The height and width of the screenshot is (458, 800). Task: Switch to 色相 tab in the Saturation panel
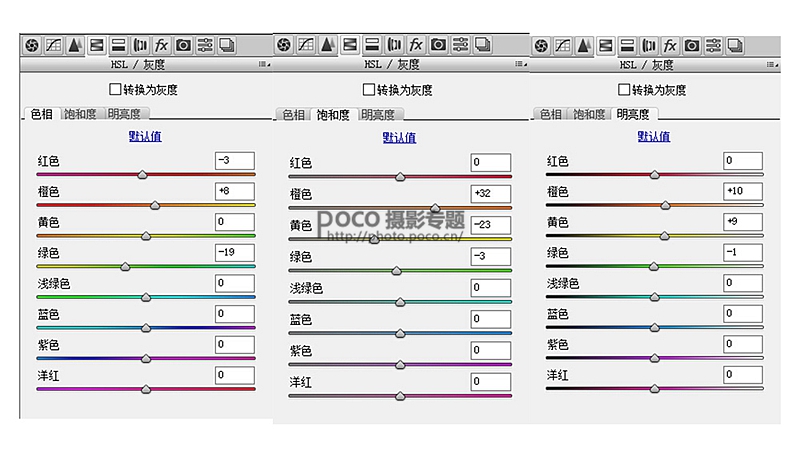pos(293,115)
